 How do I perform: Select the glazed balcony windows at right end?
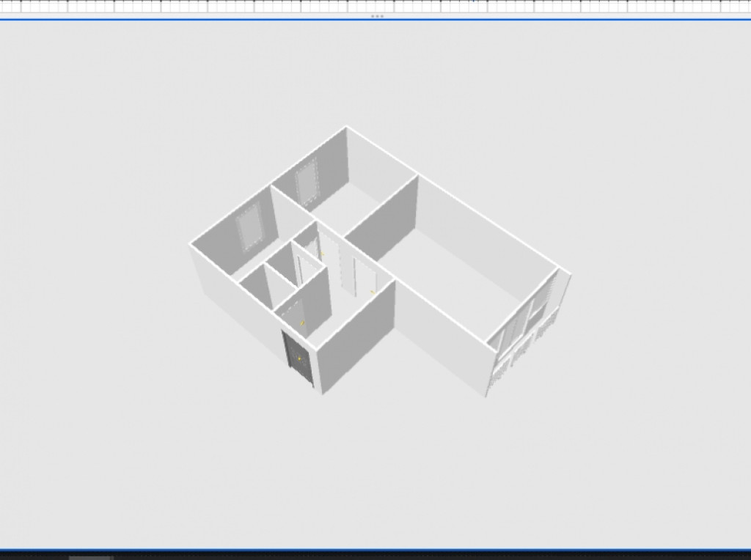tap(530, 321)
